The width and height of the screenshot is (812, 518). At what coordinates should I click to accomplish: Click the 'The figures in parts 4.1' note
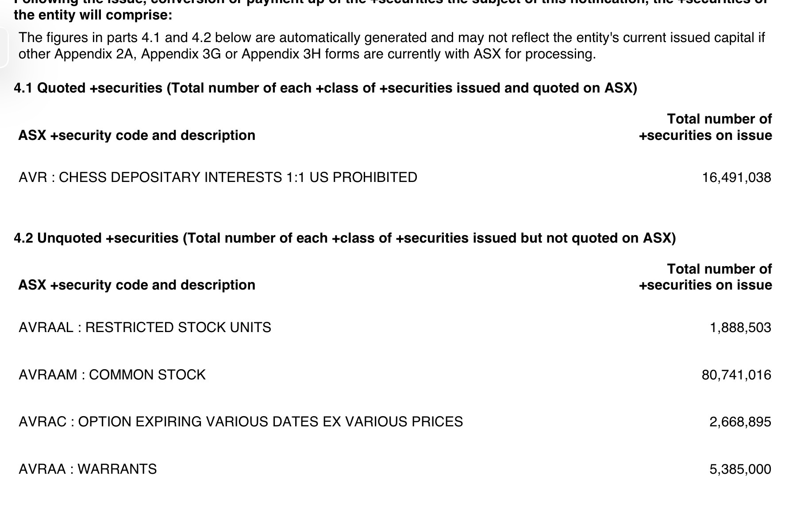tap(391, 38)
